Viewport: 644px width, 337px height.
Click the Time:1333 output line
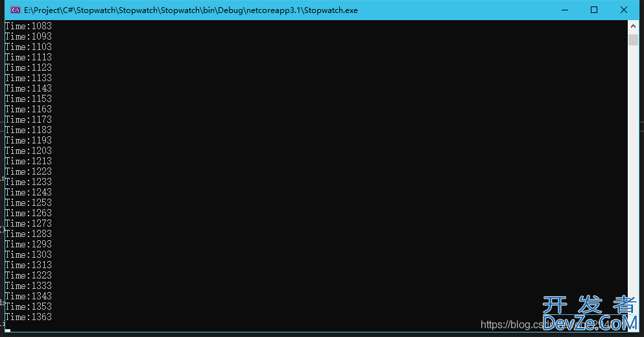tap(29, 286)
